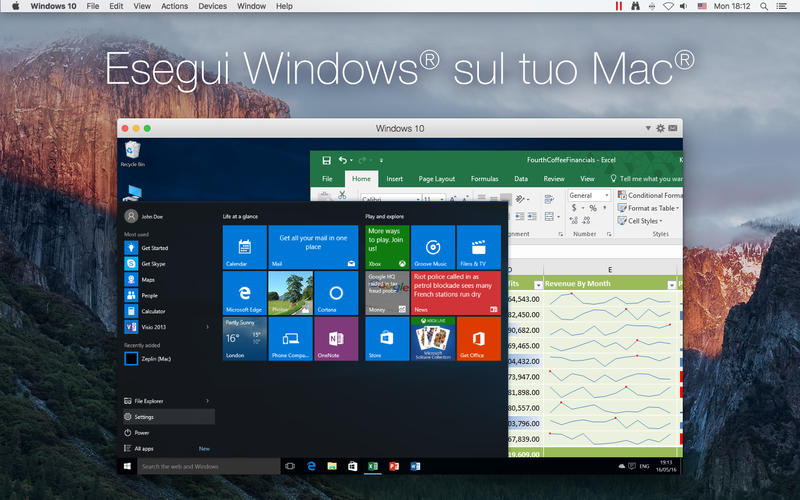Click Tell me what you want box
This screenshot has height=500, width=800.
(647, 179)
